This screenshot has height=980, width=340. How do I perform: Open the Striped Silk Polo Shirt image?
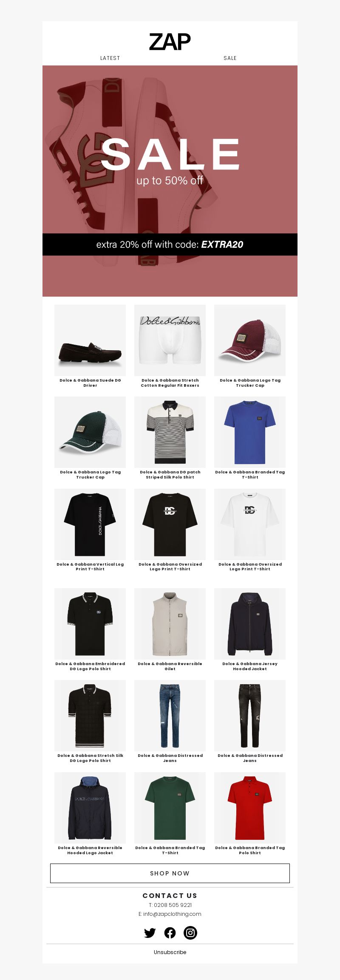click(x=170, y=432)
